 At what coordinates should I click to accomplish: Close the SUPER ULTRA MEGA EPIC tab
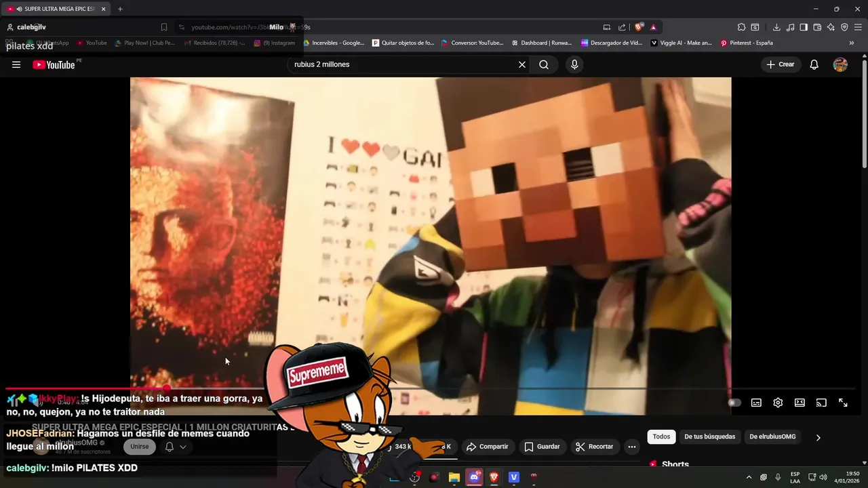pos(103,9)
